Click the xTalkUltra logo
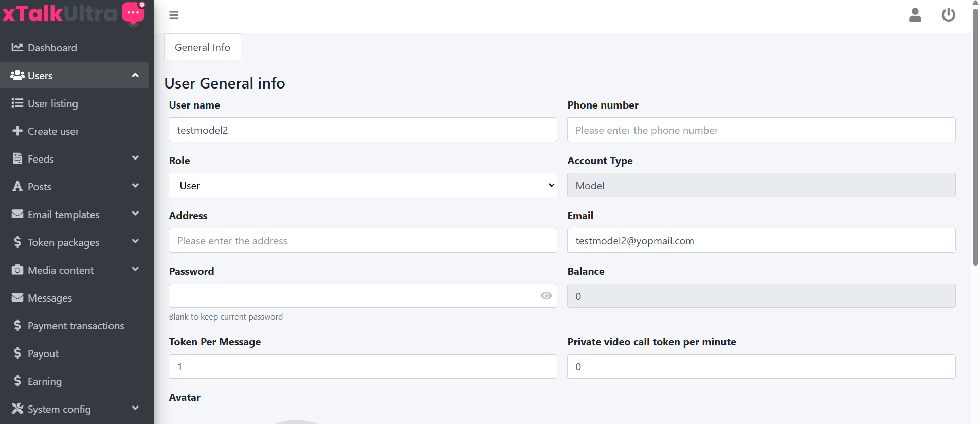The height and width of the screenshot is (424, 980). point(74,13)
